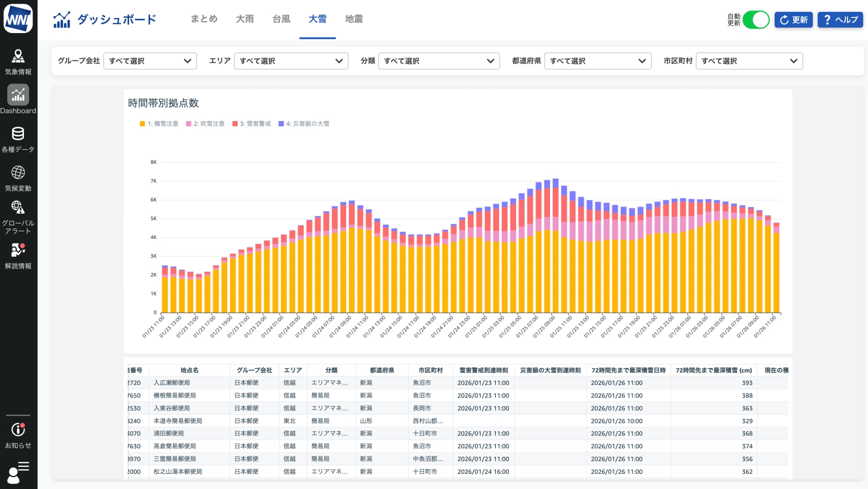Image resolution: width=868 pixels, height=489 pixels.
Task: Switch to the 台風 tab
Action: (281, 19)
